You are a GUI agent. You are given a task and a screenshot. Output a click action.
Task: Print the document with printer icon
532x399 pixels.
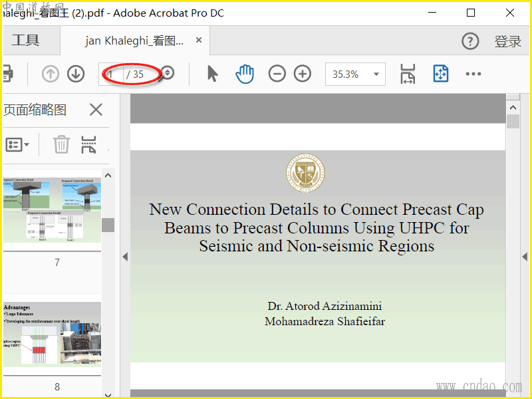[x=8, y=73]
